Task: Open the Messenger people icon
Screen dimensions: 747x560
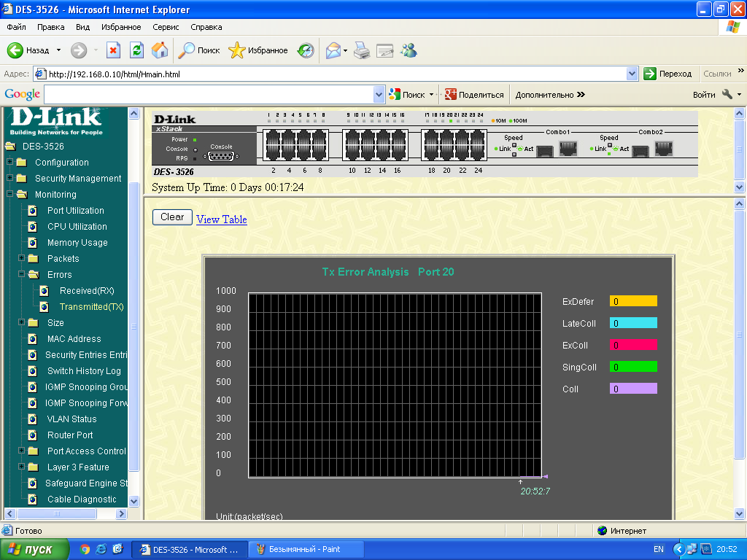Action: [409, 50]
